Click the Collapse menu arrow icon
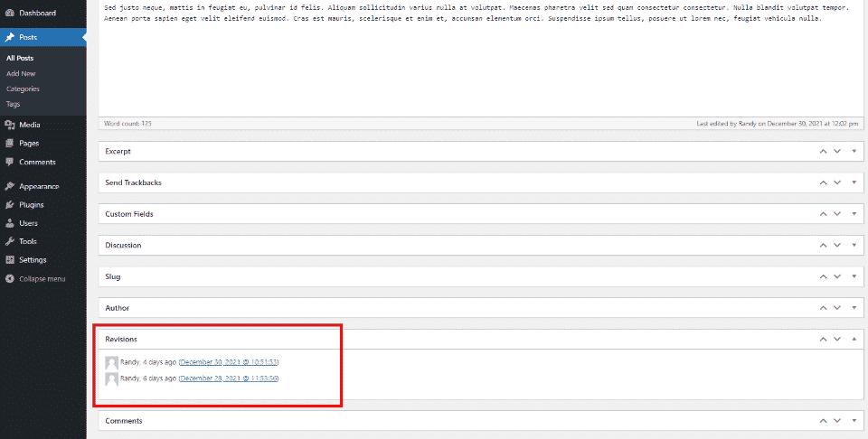This screenshot has height=439, width=868. click(9, 278)
